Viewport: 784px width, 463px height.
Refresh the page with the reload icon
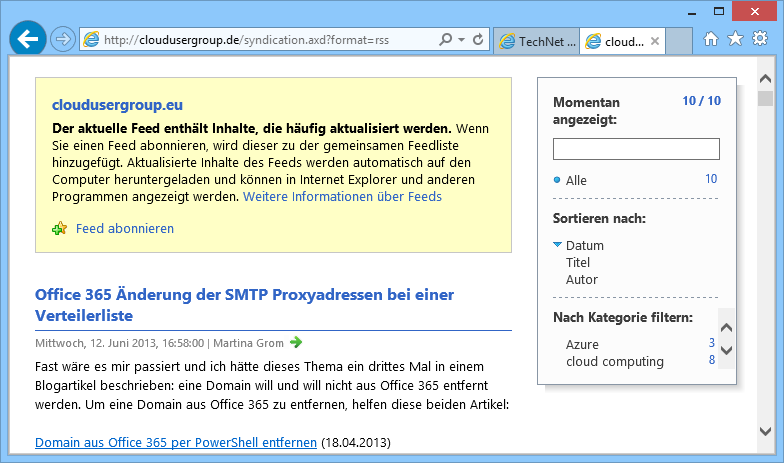click(478, 40)
